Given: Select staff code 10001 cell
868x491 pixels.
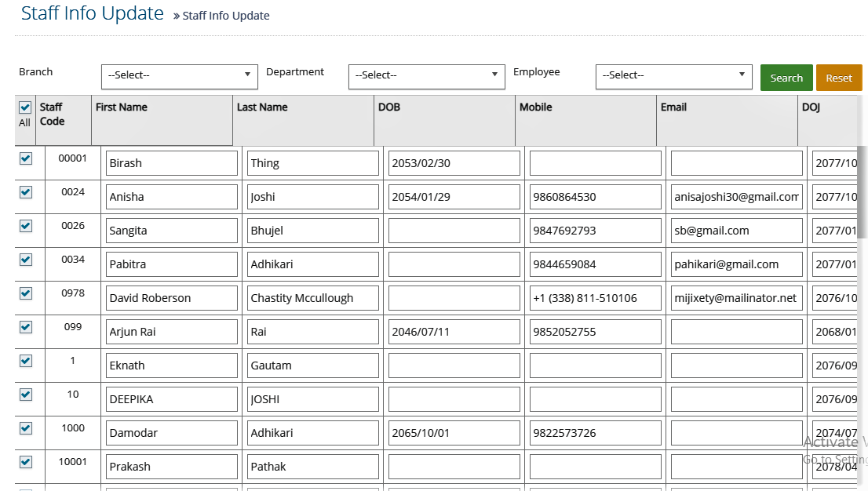Looking at the screenshot, I should pyautogui.click(x=72, y=467).
